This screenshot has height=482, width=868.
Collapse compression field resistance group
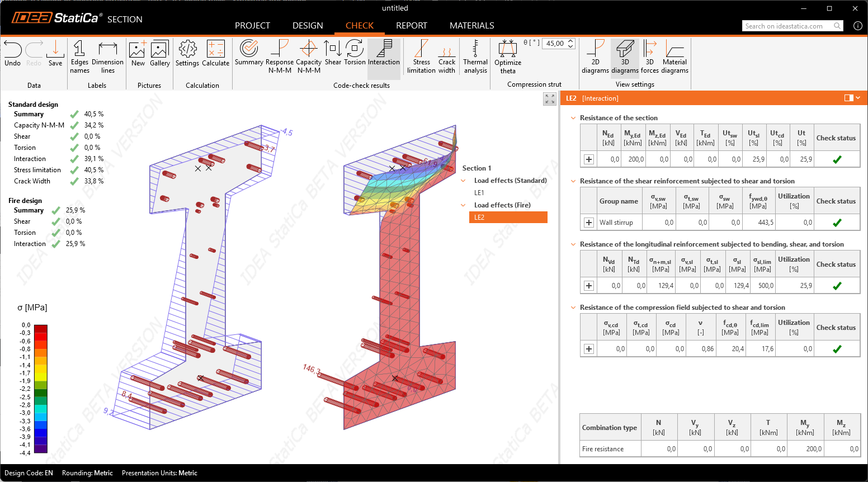pyautogui.click(x=573, y=308)
